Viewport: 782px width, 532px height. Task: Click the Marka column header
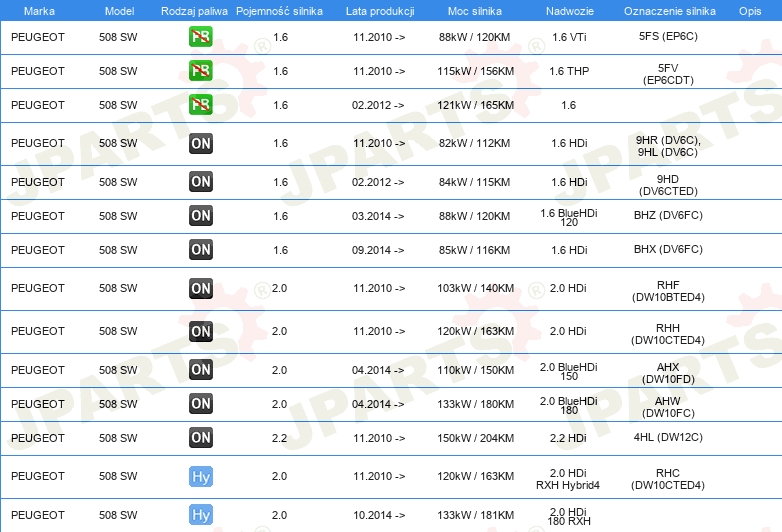(x=39, y=11)
